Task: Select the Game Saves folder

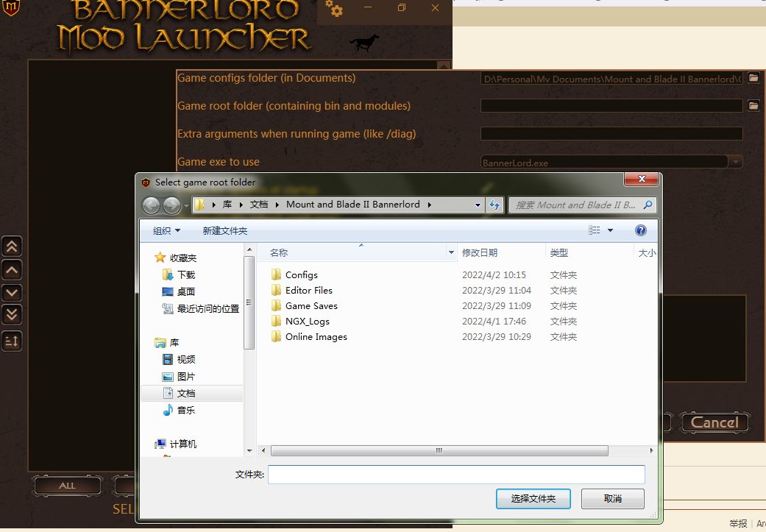Action: pyautogui.click(x=311, y=306)
